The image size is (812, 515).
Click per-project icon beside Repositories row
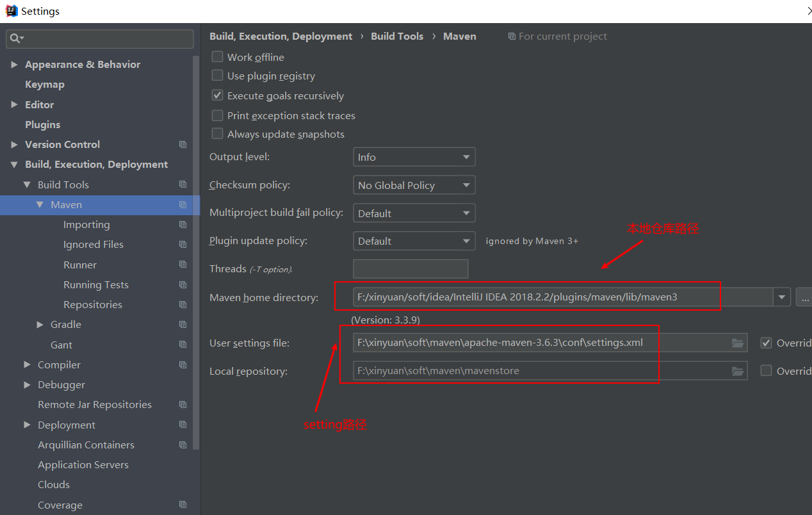coord(183,305)
